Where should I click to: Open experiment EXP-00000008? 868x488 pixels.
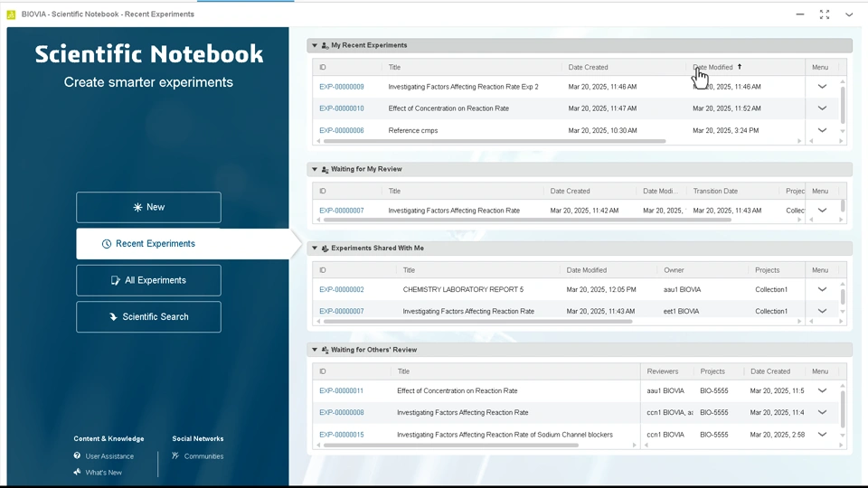pyautogui.click(x=342, y=412)
